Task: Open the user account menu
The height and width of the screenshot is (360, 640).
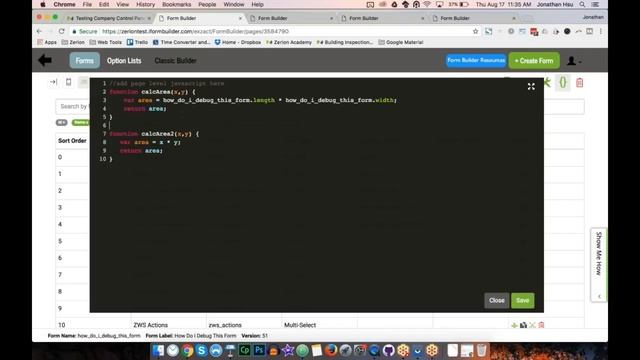Action: (x=574, y=61)
